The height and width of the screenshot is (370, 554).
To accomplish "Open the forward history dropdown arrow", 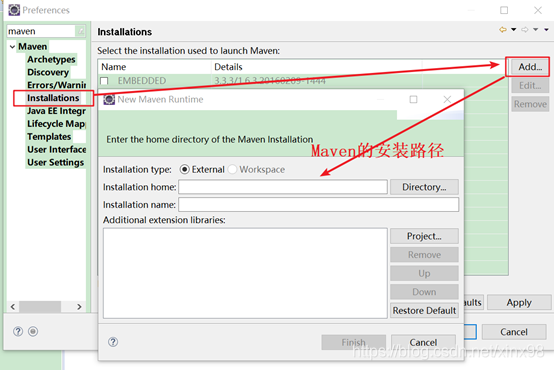I will 536,30.
